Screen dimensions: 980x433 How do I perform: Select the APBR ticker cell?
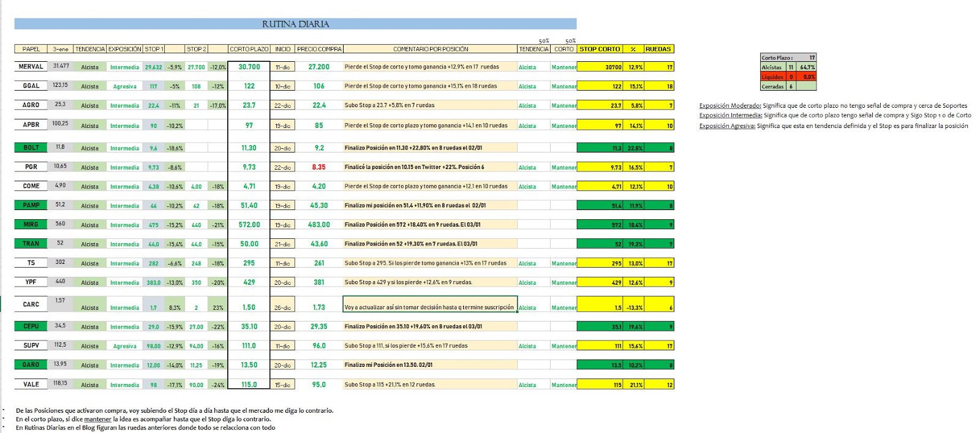click(x=31, y=124)
